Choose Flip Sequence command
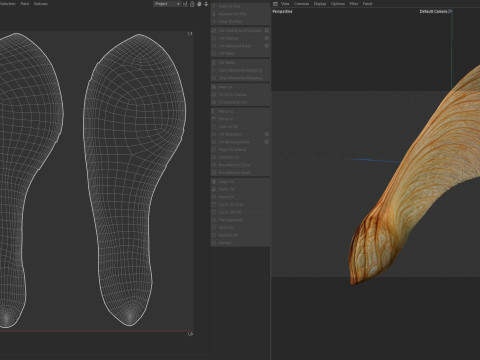Viewport: 480px width, 360px height. point(240,220)
